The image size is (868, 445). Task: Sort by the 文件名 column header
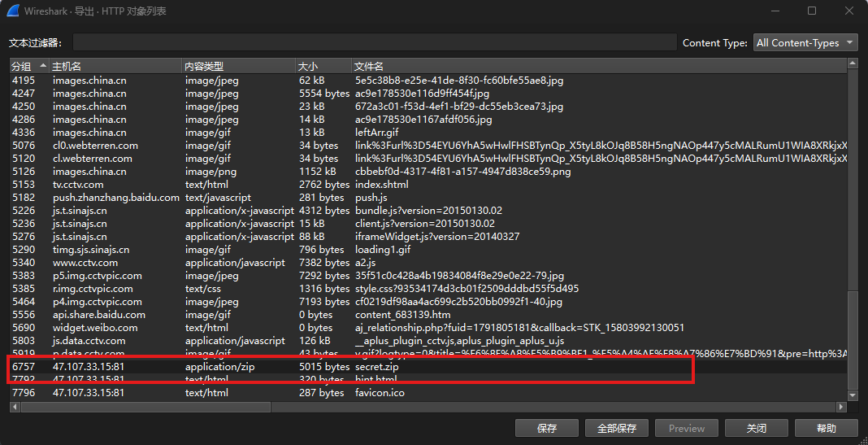(599, 67)
